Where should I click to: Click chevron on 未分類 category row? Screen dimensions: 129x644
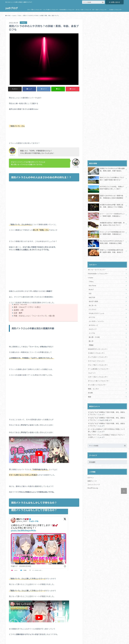[126, 393]
